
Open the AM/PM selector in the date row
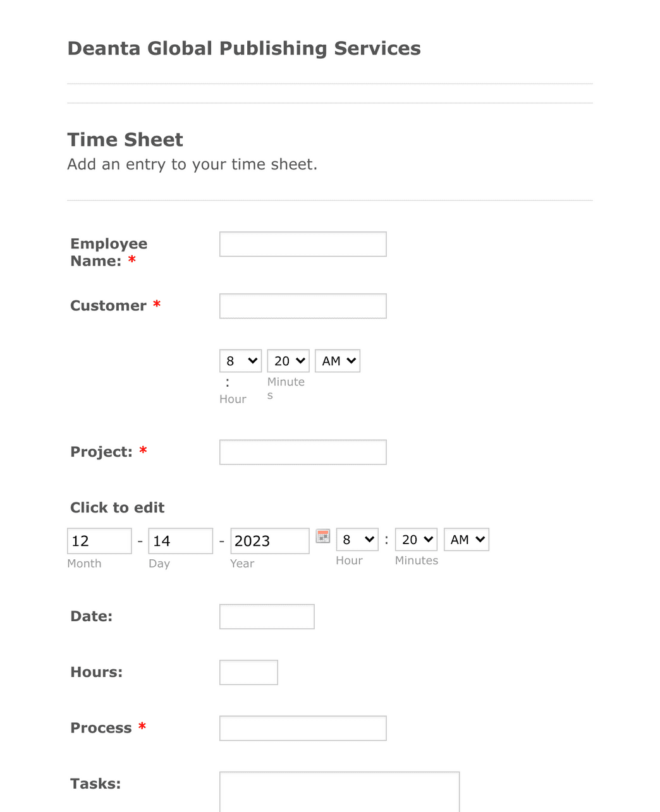[466, 540]
